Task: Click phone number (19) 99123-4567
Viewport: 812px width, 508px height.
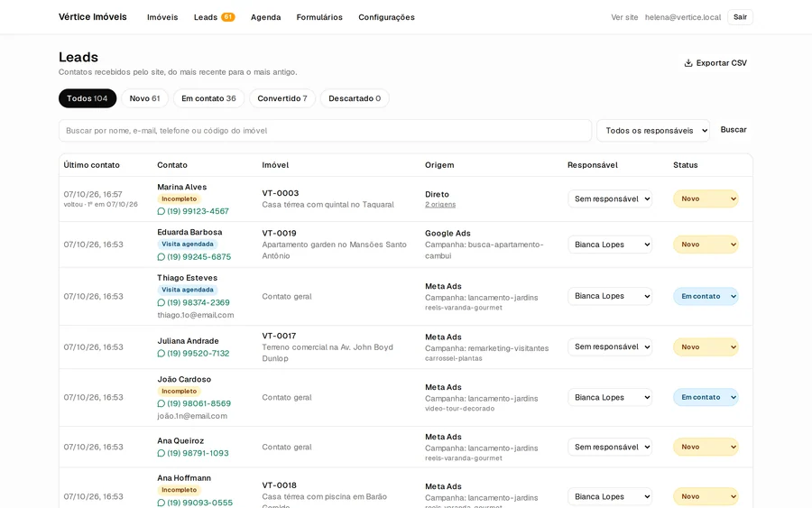Action: tap(198, 211)
